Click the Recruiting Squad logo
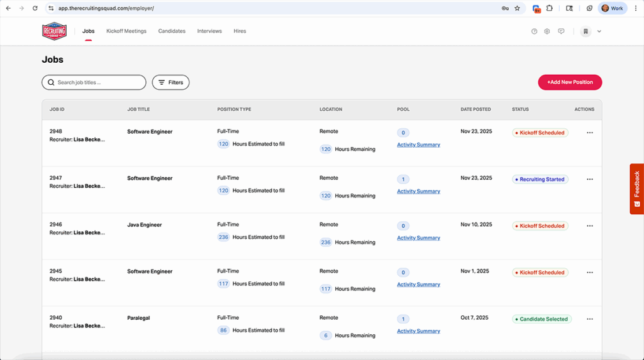Screen dimensions: 644x360 [54, 31]
